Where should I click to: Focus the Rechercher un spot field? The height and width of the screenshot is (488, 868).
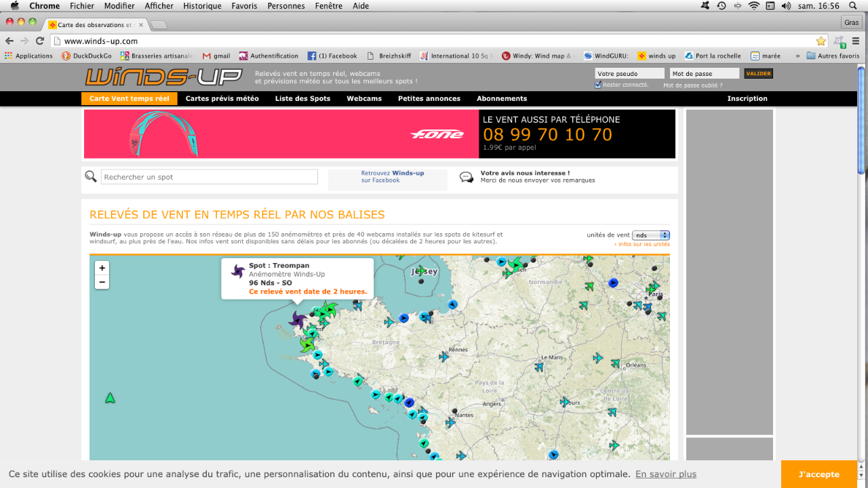tap(210, 177)
